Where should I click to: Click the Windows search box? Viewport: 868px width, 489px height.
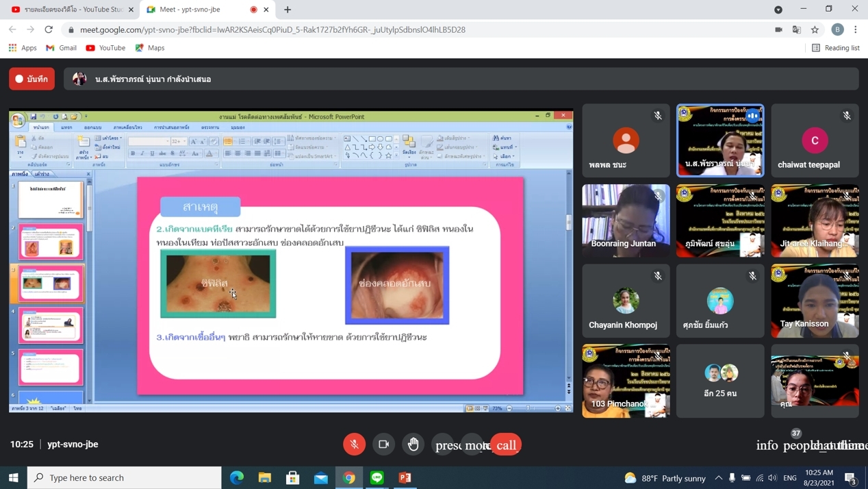pyautogui.click(x=125, y=477)
